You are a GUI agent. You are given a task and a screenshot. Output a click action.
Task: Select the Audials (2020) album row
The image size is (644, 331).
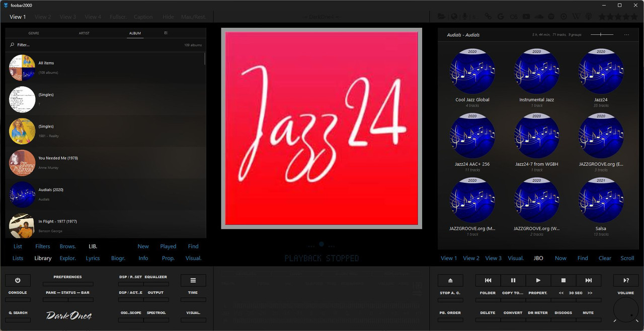tap(106, 194)
